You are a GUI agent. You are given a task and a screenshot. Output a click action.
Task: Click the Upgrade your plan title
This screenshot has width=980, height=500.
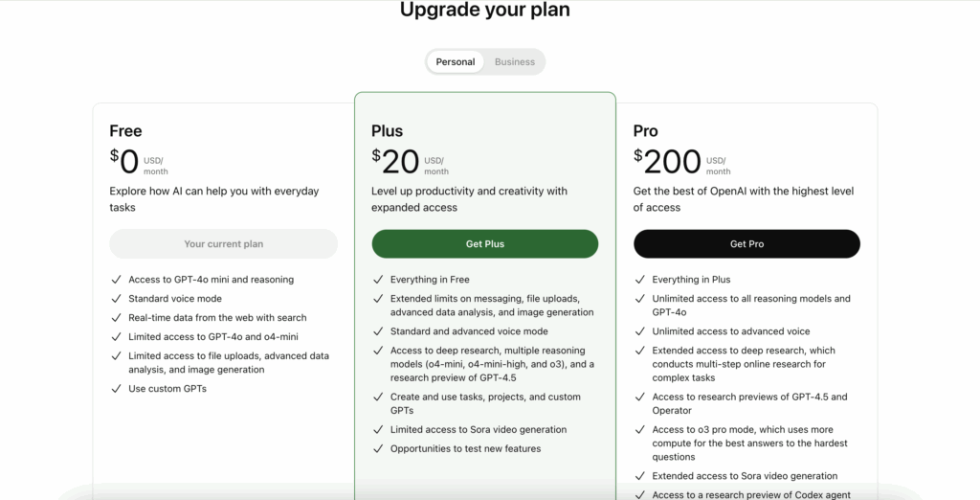coord(484,11)
